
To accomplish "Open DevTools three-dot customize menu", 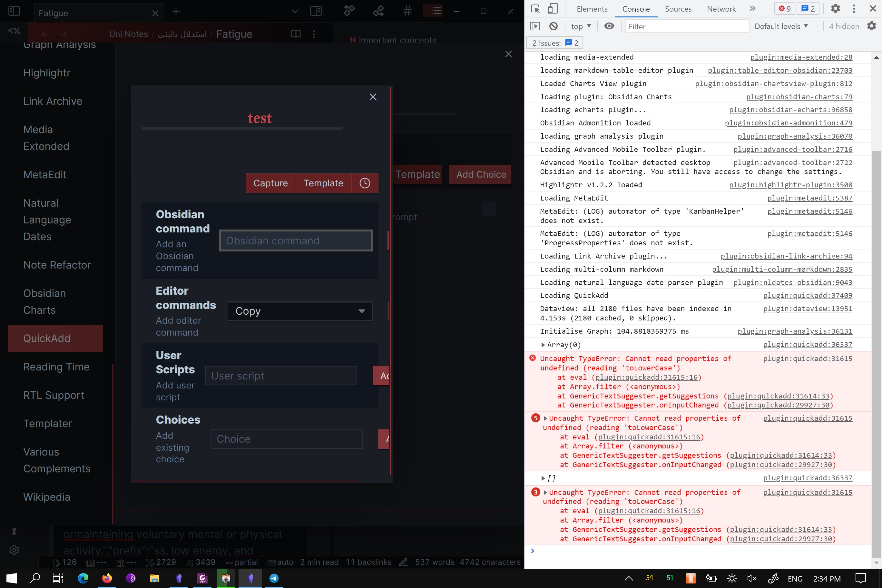I will 854,9.
